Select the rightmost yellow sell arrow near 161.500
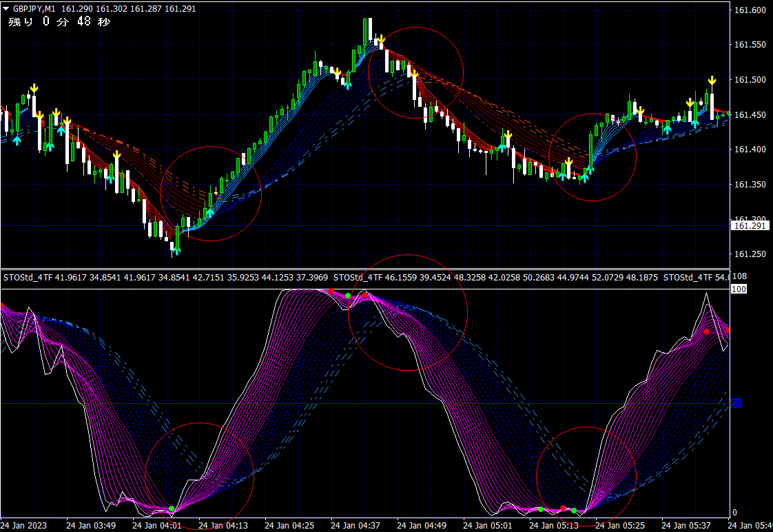 point(712,81)
